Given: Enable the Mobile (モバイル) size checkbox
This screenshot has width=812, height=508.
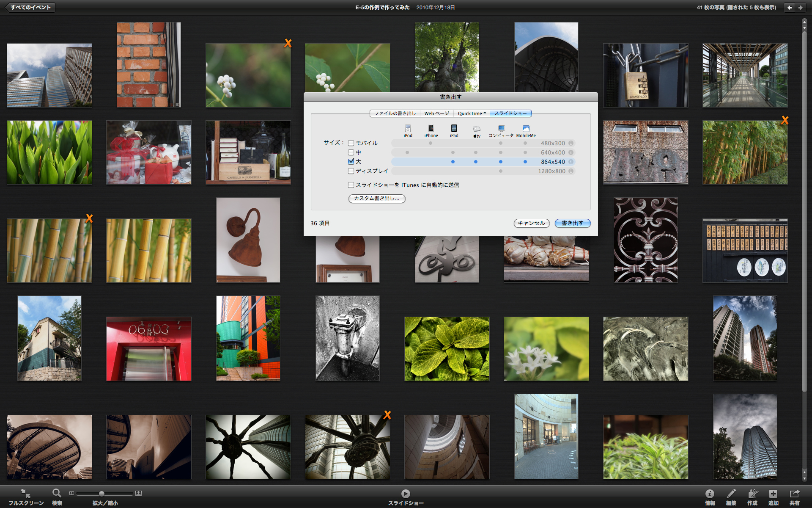Looking at the screenshot, I should 351,143.
